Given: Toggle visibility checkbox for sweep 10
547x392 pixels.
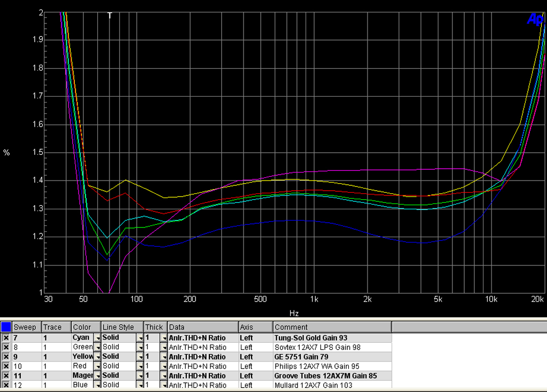Looking at the screenshot, I should (x=6, y=366).
